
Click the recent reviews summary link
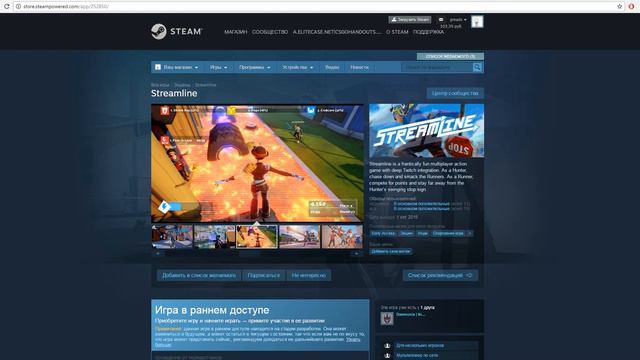[422, 204]
